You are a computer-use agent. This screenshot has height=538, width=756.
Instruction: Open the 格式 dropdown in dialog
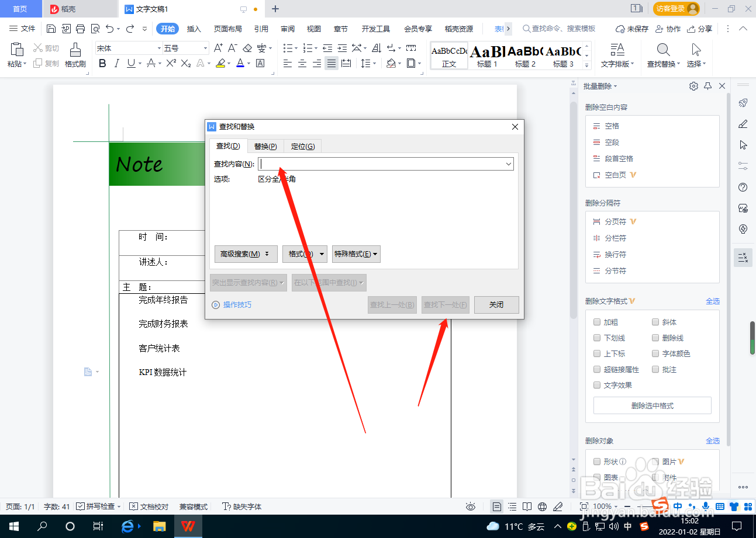pos(304,254)
